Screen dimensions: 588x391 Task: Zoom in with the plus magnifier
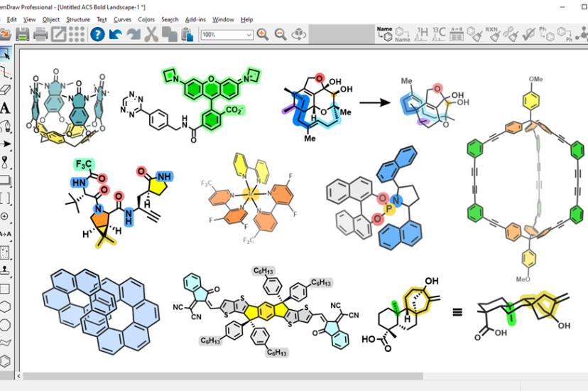point(263,35)
